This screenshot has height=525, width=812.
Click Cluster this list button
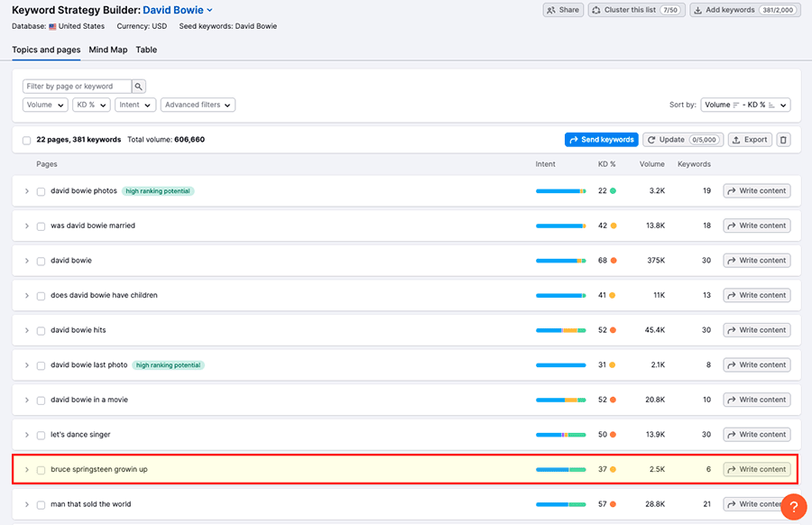[x=636, y=10]
